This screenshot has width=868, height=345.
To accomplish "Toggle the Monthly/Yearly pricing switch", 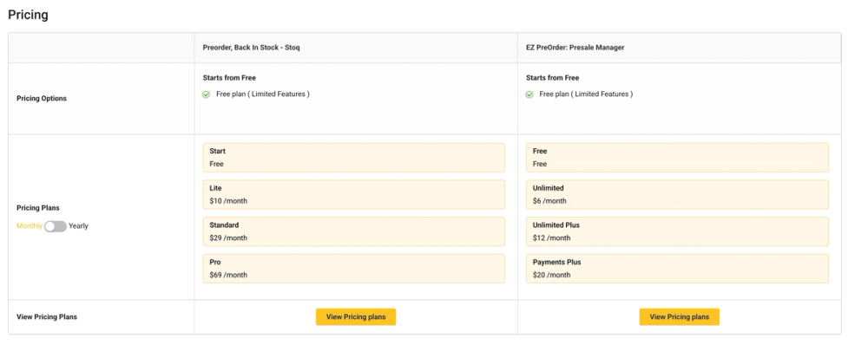I will coord(56,226).
